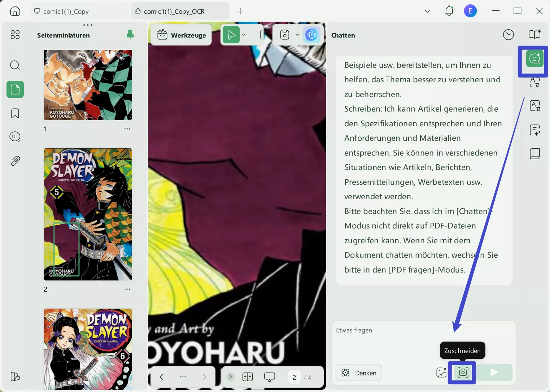Open the comments panel
Viewport: 550px width, 392px height.
point(15,137)
